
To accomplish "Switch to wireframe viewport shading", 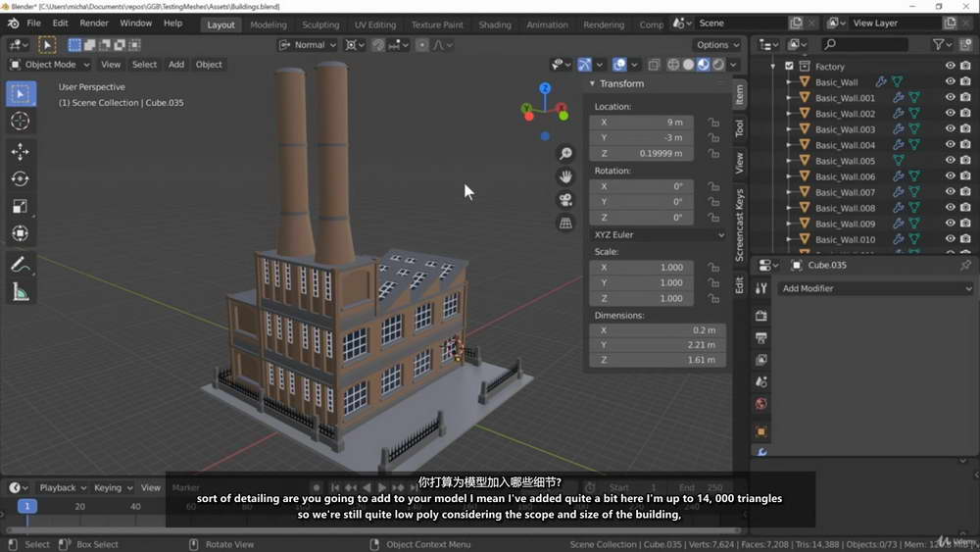I will (673, 65).
